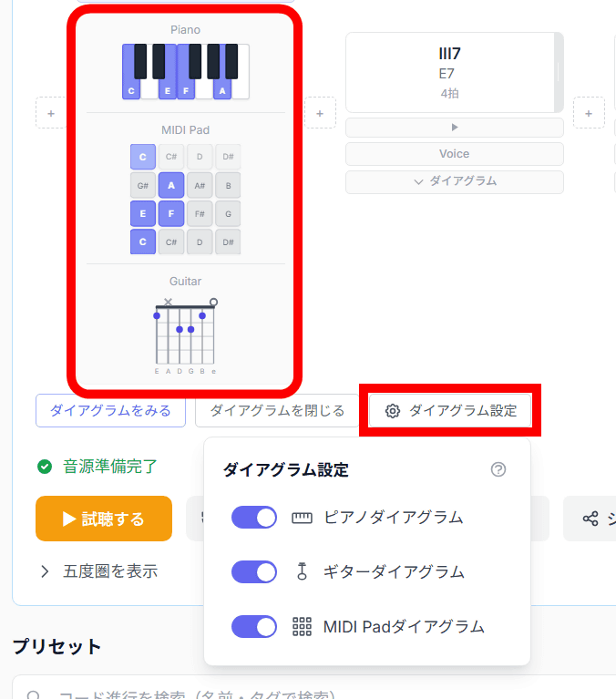616x699 pixels.
Task: Open the Voice selector for III7
Action: pos(454,154)
